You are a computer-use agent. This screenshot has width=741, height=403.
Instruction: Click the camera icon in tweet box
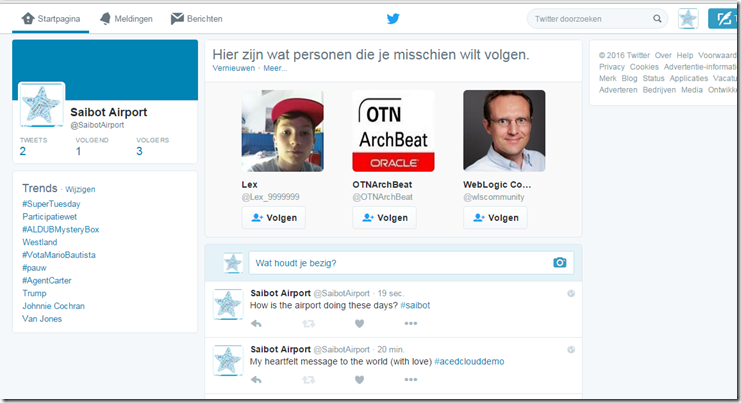click(560, 262)
